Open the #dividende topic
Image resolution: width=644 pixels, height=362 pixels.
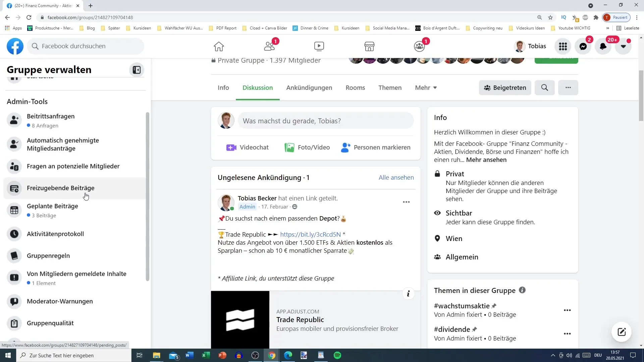(x=452, y=329)
